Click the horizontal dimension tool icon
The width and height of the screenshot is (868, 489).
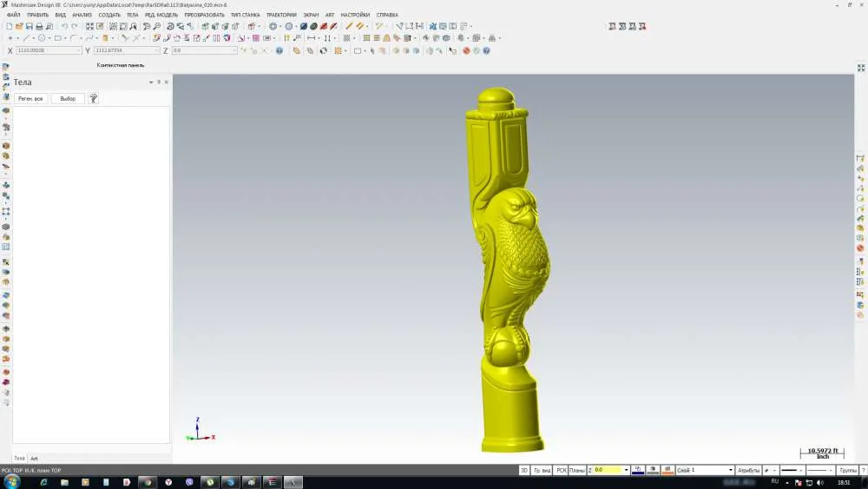click(x=312, y=38)
